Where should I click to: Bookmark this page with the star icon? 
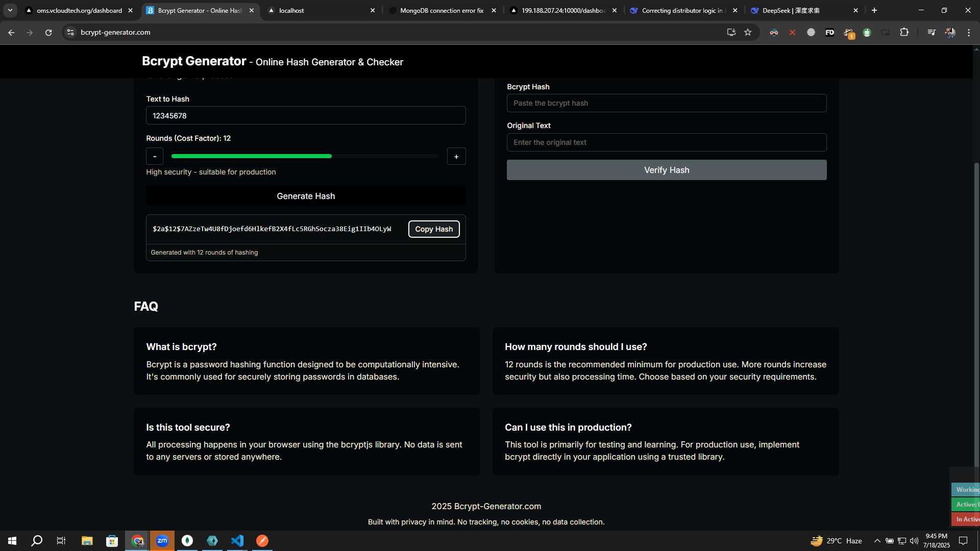[x=748, y=32]
